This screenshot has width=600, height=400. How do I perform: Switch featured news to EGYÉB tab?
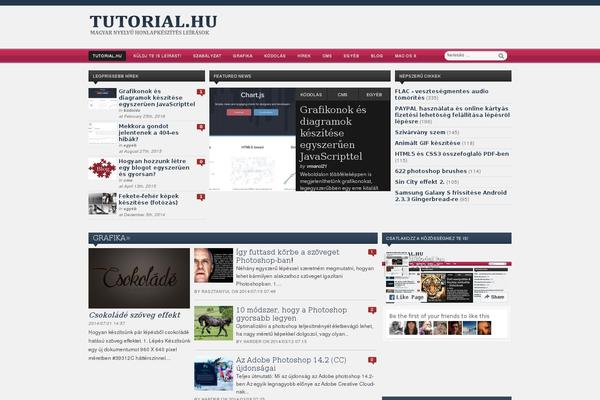(374, 95)
